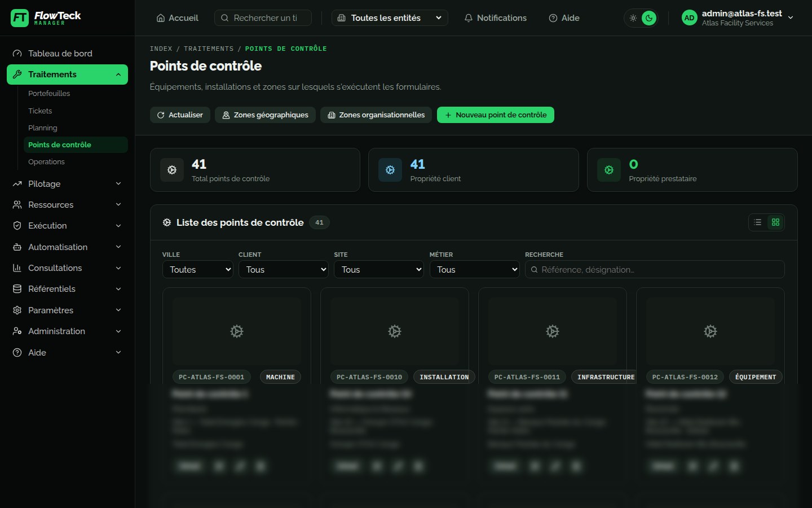Expand the Paramètres sidebar section

click(x=67, y=310)
